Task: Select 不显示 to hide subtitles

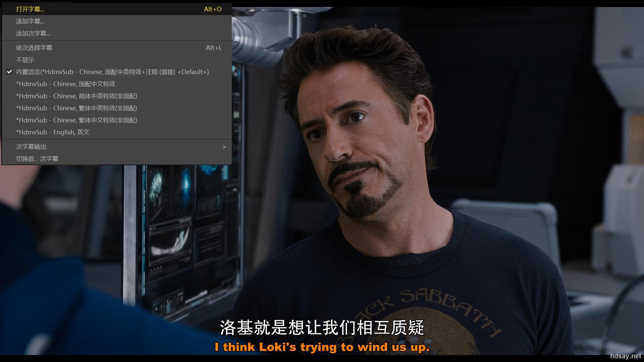Action: 117,60
